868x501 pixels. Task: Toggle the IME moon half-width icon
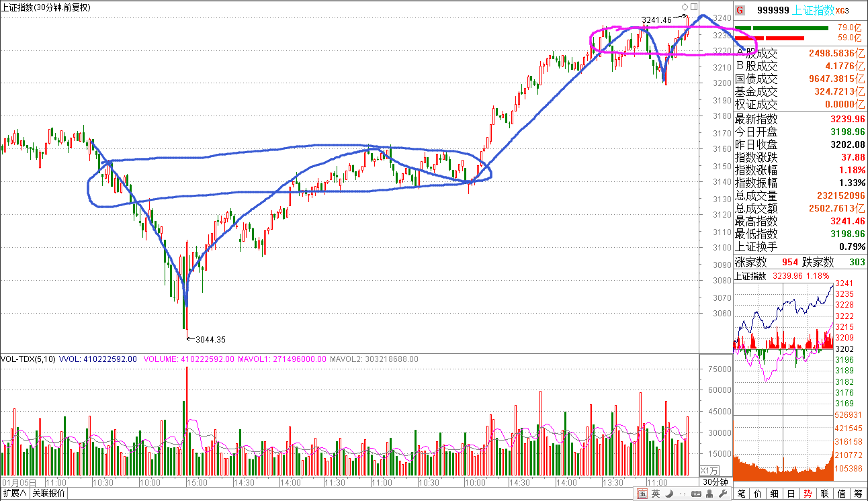670,494
